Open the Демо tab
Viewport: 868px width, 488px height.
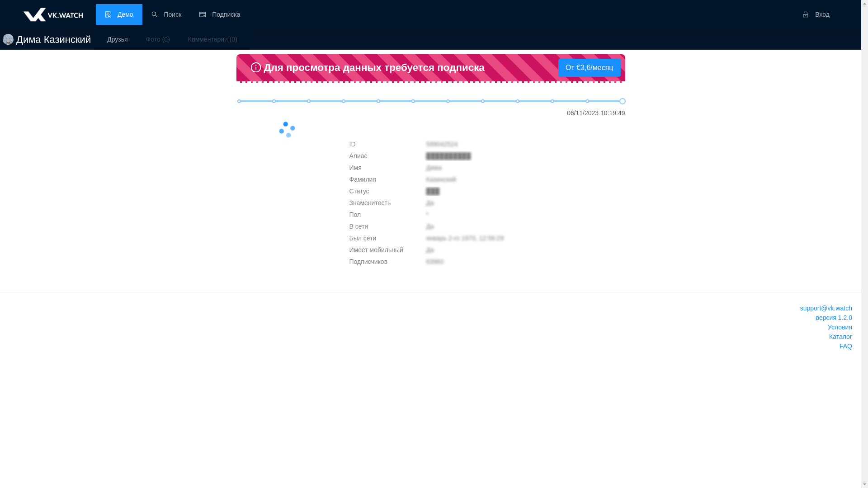tap(119, 14)
